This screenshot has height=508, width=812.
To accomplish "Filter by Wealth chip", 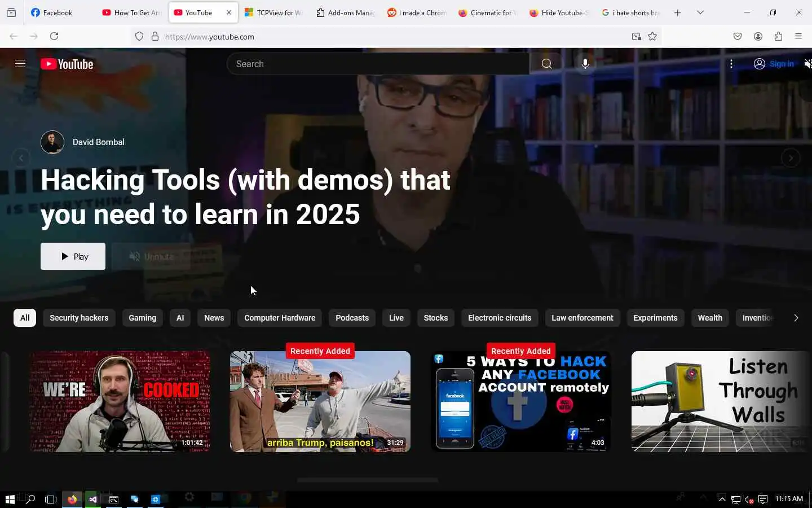I will click(x=710, y=318).
